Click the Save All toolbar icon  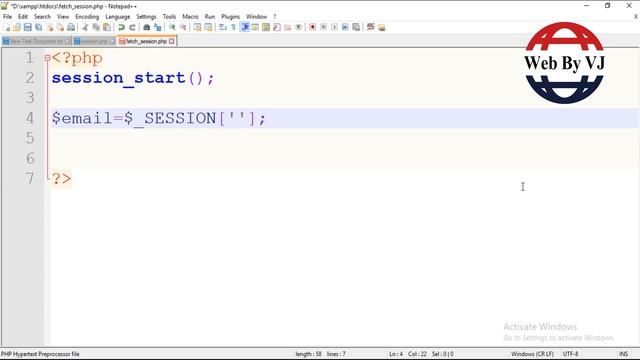point(38,27)
